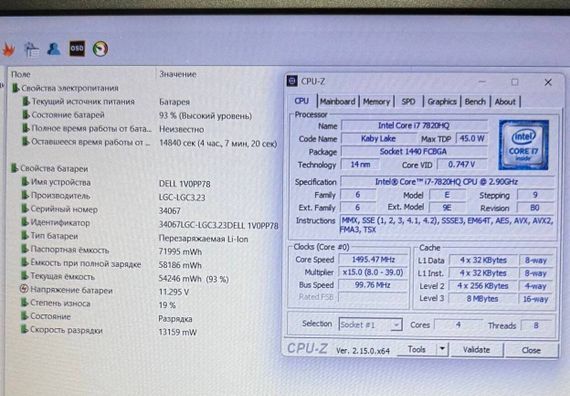The width and height of the screenshot is (570, 396).
Task: Open the Memory tab
Action: coord(376,102)
